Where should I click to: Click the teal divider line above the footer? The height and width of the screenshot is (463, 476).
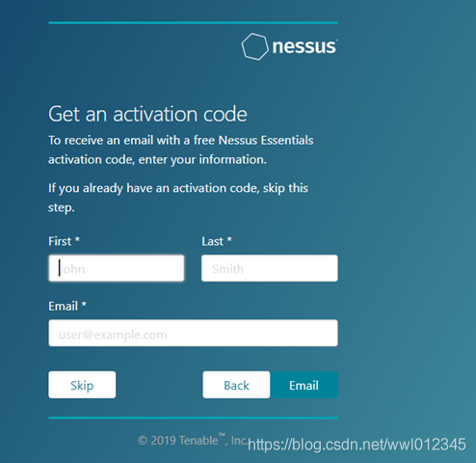pos(193,418)
